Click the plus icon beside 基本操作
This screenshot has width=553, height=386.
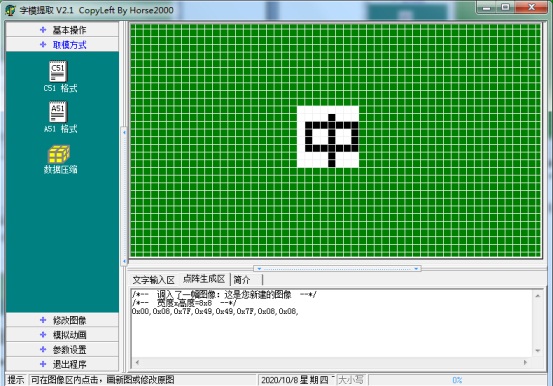tap(43, 30)
